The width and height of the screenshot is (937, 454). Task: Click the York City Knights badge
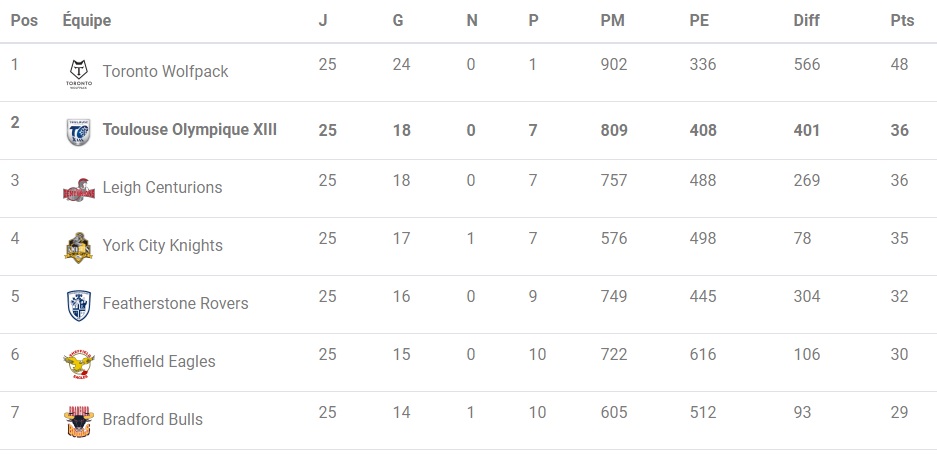(x=78, y=246)
